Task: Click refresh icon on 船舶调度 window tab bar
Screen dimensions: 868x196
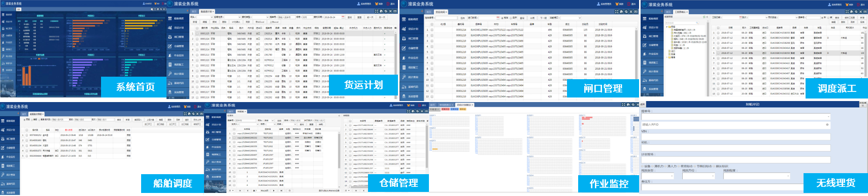Action: pos(193,114)
